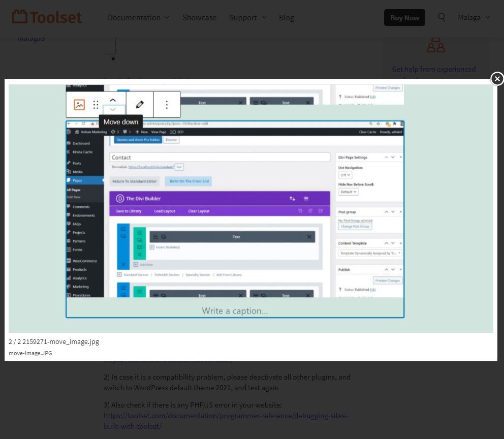Click 'Return To Standard Editor' in the pictured editor

click(x=134, y=181)
